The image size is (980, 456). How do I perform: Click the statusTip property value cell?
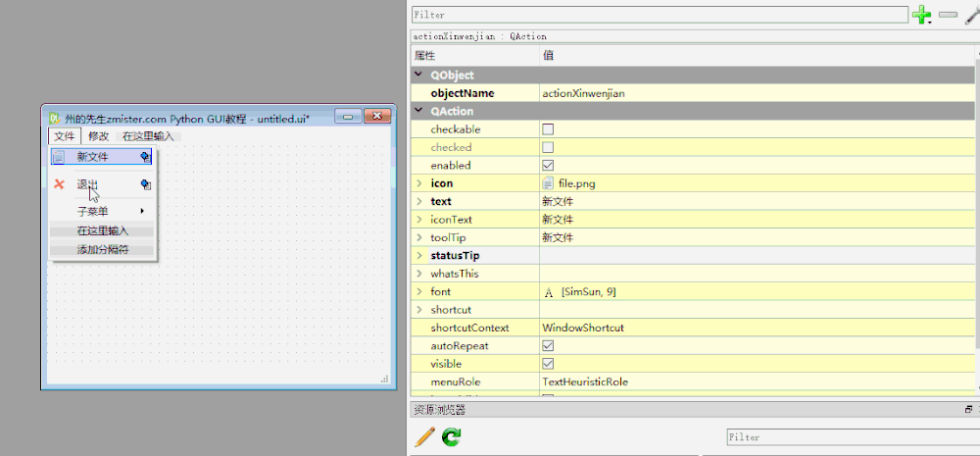pyautogui.click(x=757, y=256)
